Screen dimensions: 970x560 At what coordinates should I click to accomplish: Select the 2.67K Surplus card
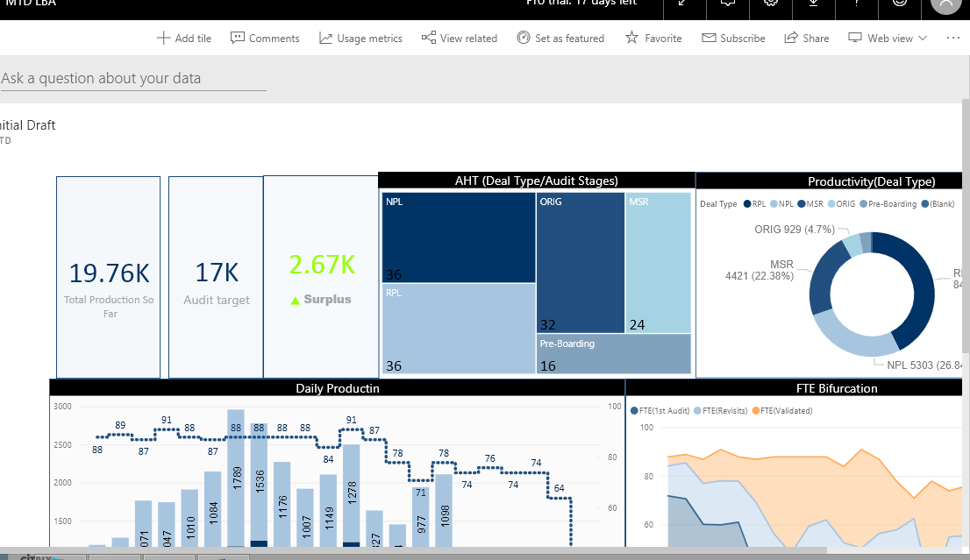point(321,276)
